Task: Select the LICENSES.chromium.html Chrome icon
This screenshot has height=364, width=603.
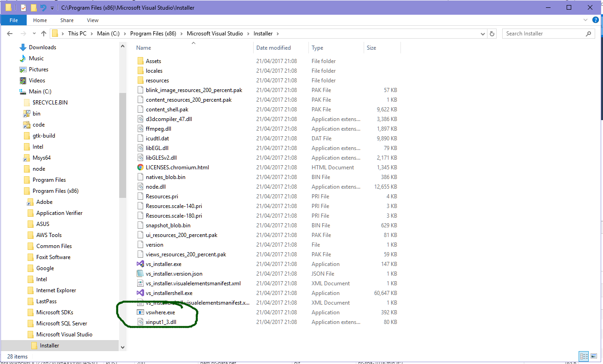Action: [x=140, y=168]
